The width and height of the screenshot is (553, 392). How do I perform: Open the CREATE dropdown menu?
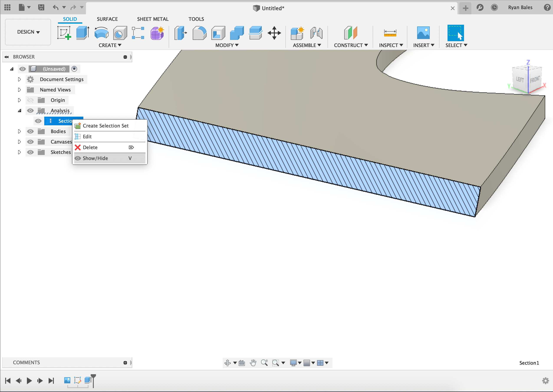[x=110, y=45]
